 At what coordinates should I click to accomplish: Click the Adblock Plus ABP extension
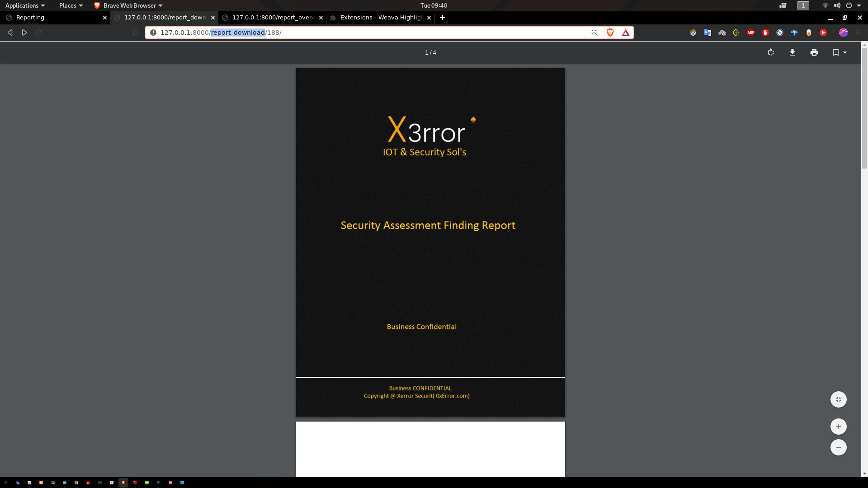click(751, 33)
